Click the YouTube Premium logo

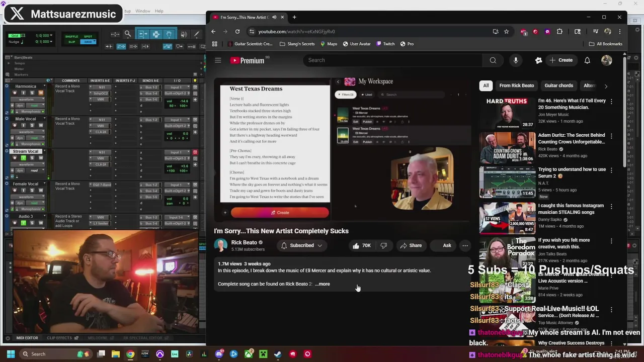pyautogui.click(x=248, y=60)
